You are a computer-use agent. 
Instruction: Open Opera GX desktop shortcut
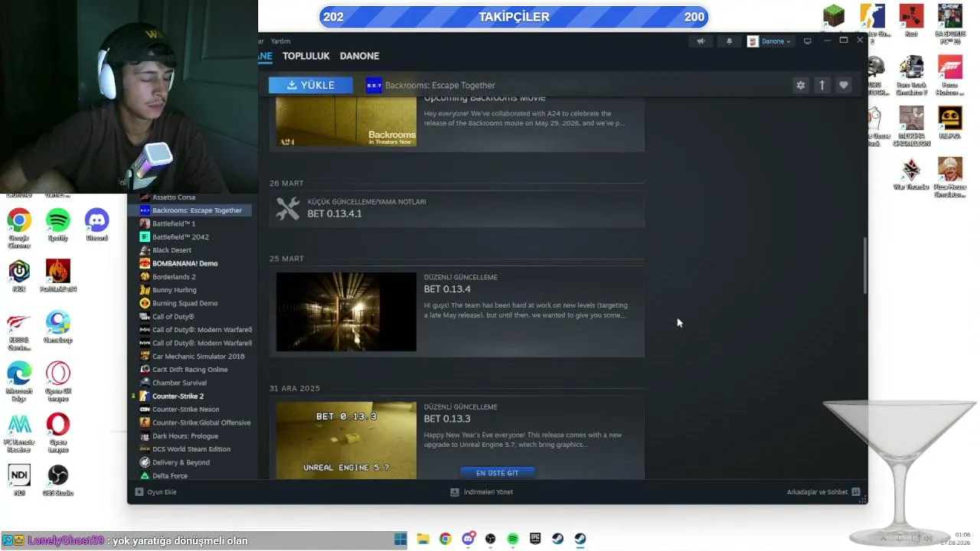pyautogui.click(x=58, y=381)
